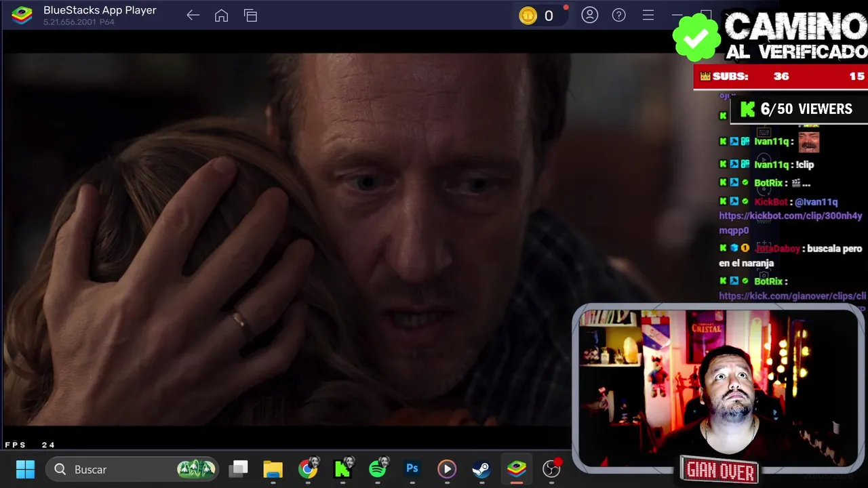Click the 'FPS 24' indicator
Viewport: 868px width, 488px height.
30,445
